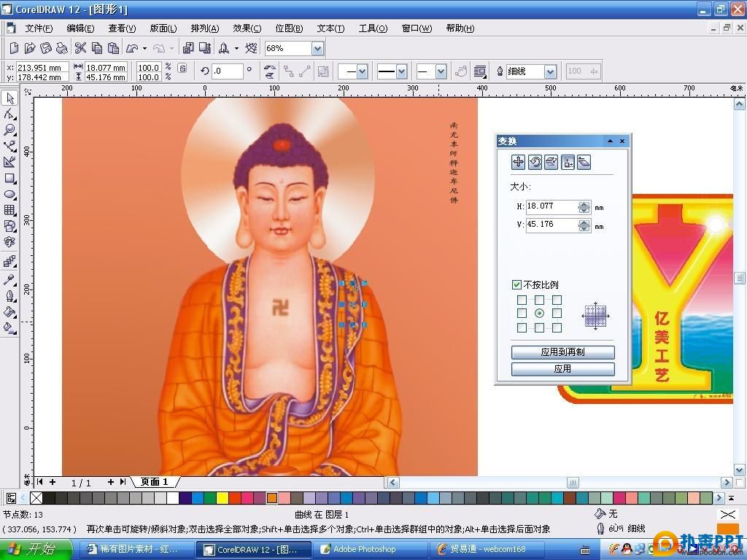Expand the application launcher dropdown arrow

(x=236, y=49)
